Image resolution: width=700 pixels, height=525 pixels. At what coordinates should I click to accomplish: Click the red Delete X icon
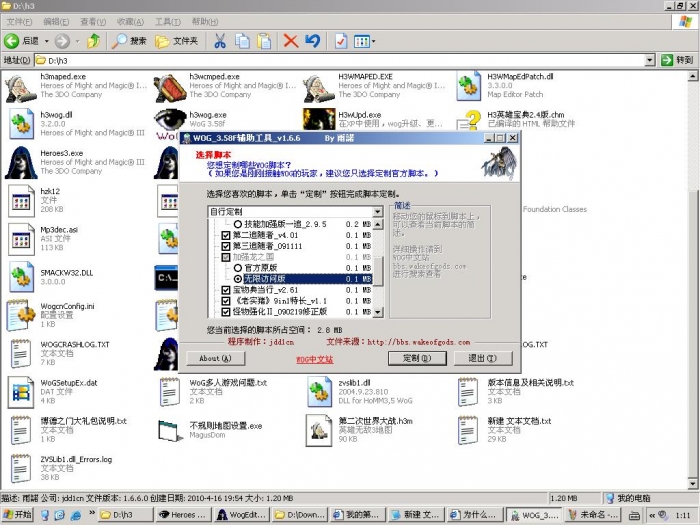291,41
